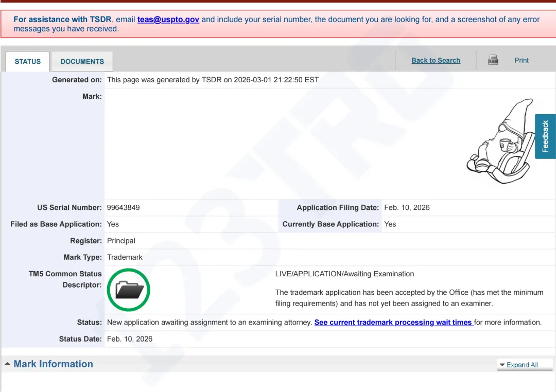Click the Mark Information heading
Viewport: 556px width, 392px height.
(53, 364)
